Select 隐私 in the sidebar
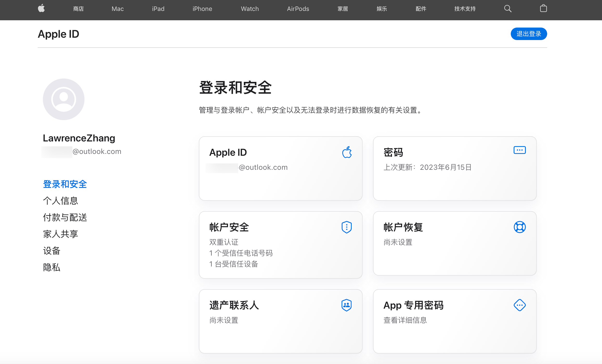Viewport: 602px width, 364px height. [x=51, y=267]
